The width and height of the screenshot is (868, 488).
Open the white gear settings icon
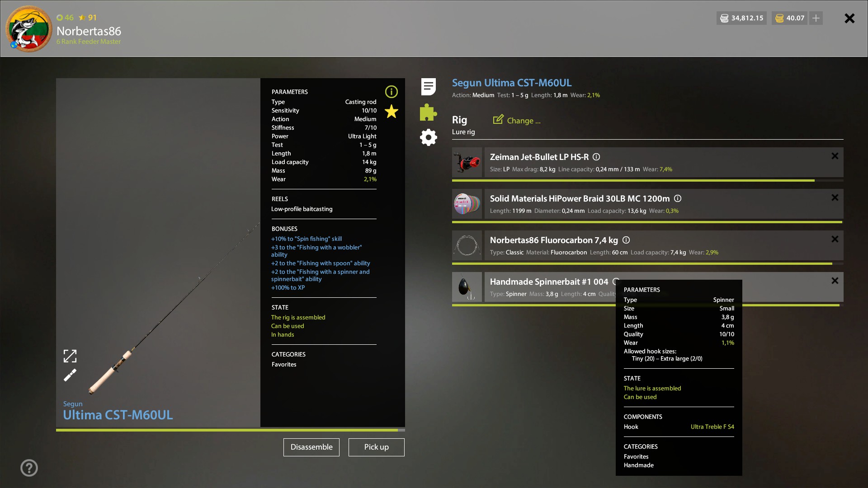pos(428,137)
